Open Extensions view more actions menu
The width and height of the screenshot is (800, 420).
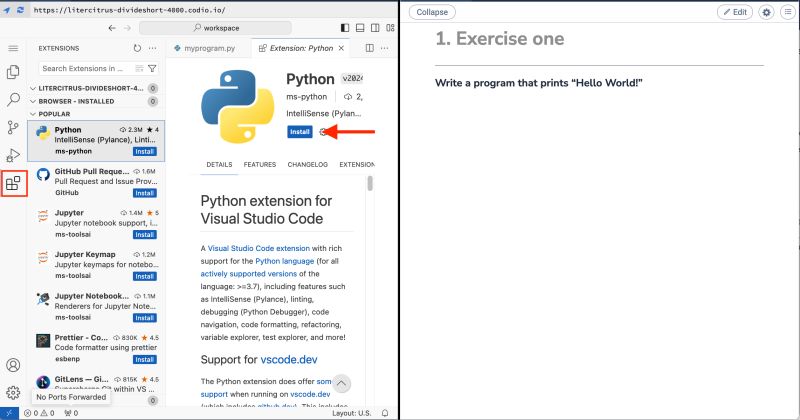tap(153, 48)
